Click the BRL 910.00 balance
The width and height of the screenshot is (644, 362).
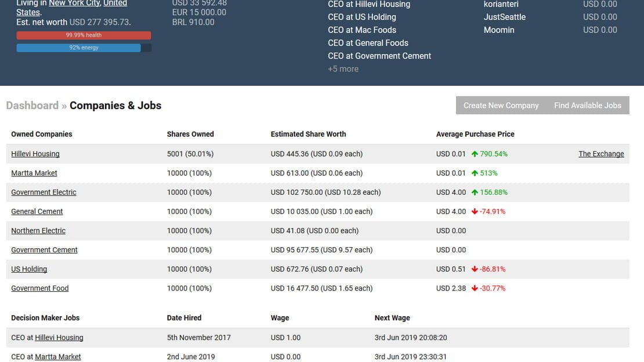pyautogui.click(x=193, y=22)
